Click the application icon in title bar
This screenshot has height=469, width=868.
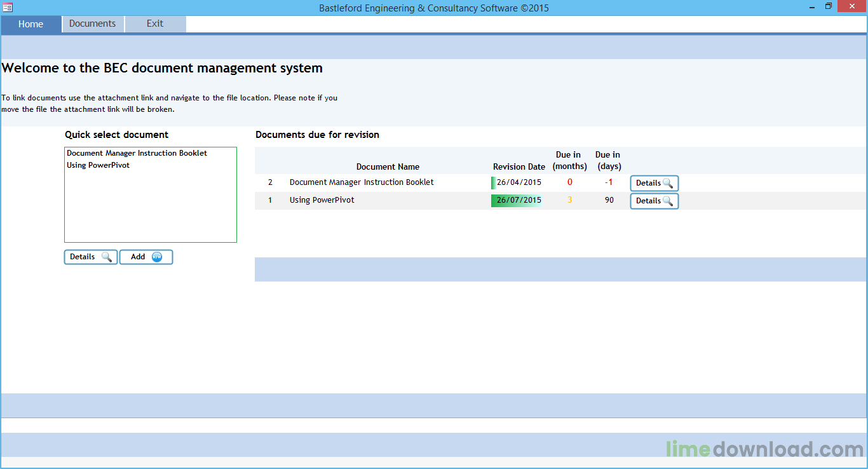8,7
